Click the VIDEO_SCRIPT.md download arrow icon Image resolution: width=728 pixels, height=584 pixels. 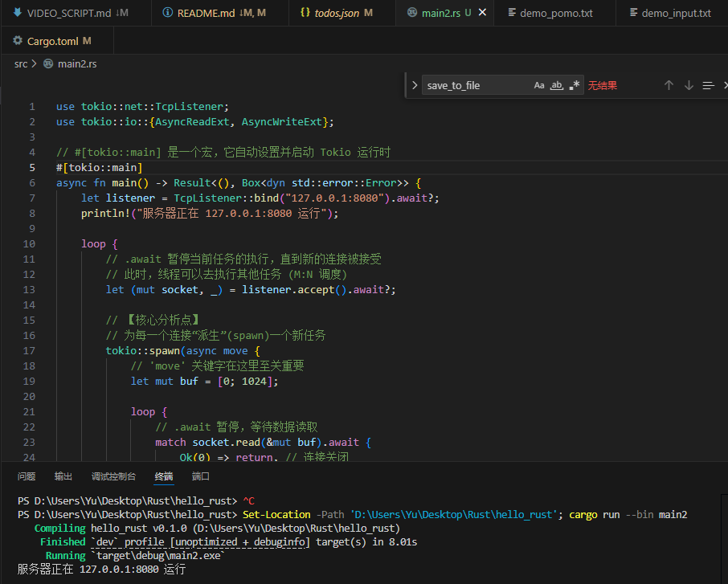coord(18,13)
